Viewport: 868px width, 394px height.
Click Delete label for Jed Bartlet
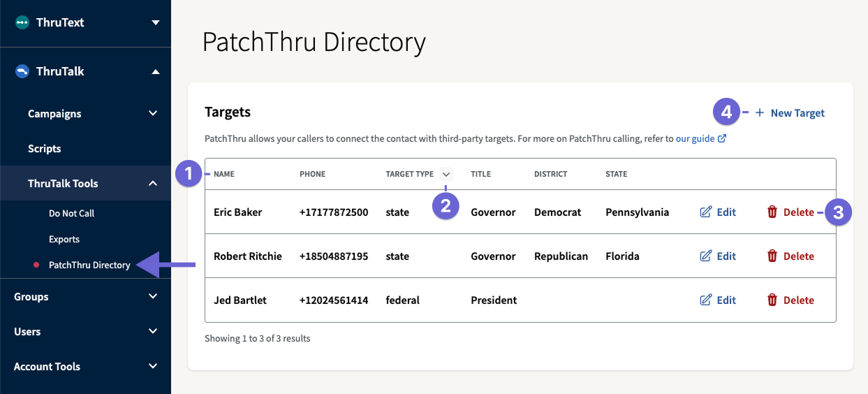pyautogui.click(x=799, y=300)
